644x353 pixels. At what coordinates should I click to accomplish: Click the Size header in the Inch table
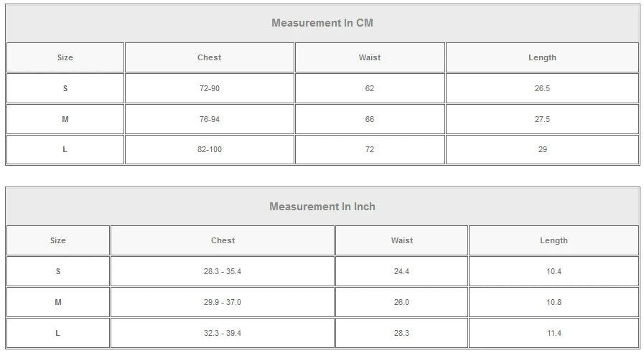[58, 241]
